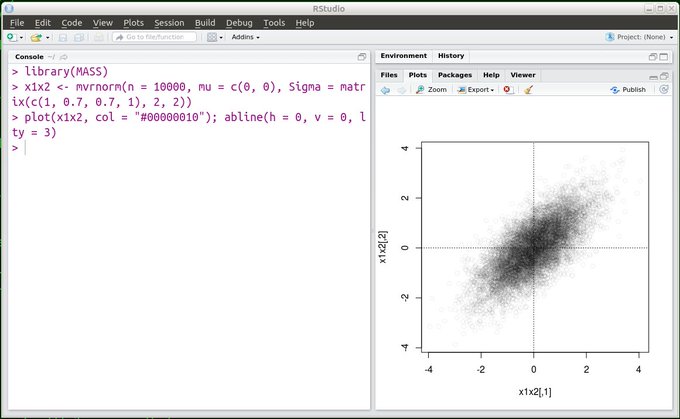Open the Session menu
680x419 pixels.
click(169, 23)
